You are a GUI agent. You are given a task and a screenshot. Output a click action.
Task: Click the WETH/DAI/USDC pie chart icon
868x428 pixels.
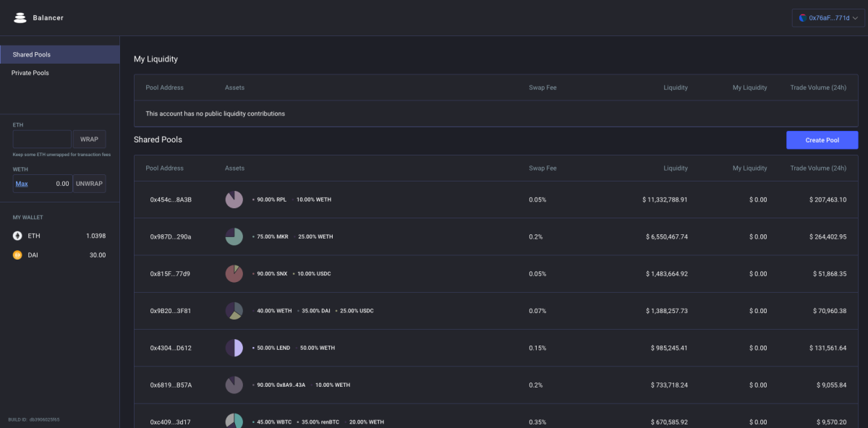(x=234, y=311)
